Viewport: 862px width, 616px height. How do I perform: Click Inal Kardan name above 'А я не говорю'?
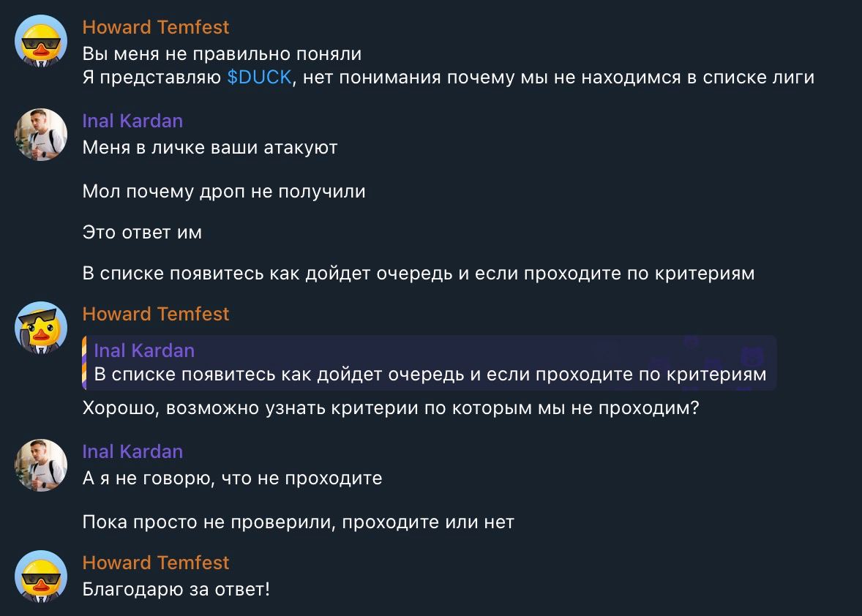tap(132, 451)
